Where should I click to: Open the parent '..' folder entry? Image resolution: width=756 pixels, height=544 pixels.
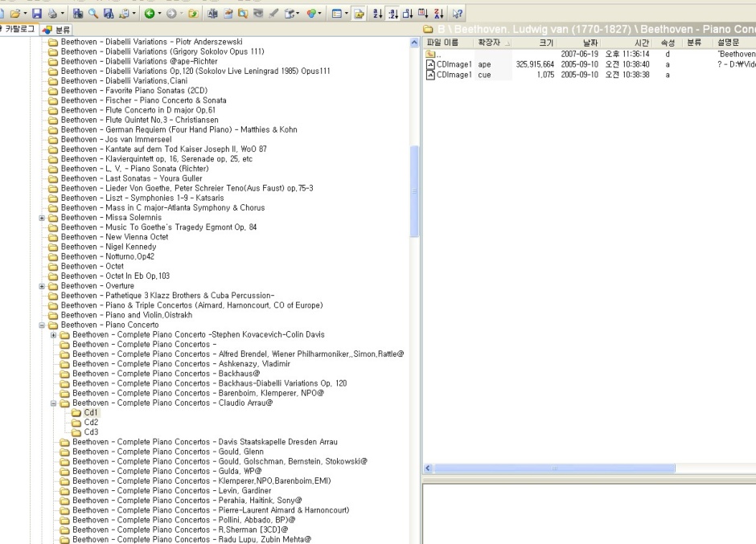pyautogui.click(x=433, y=55)
